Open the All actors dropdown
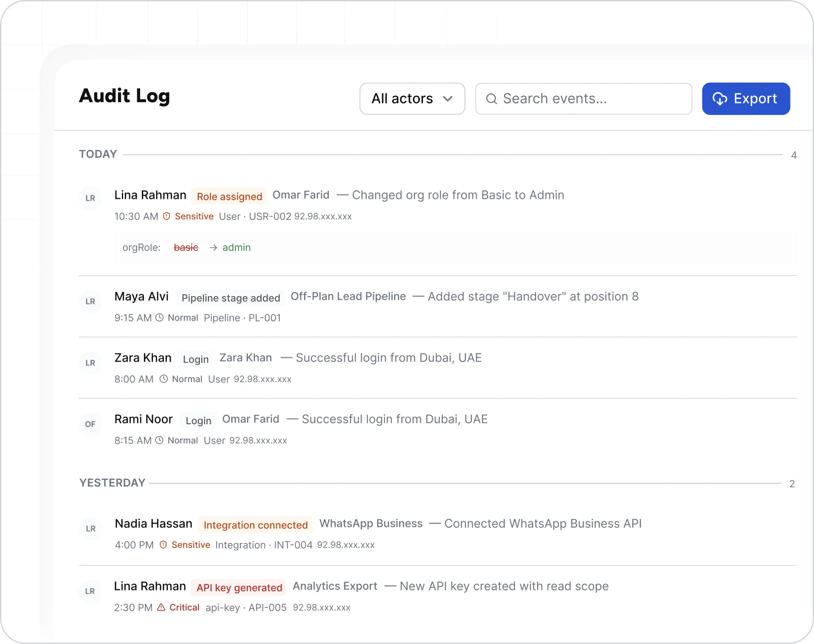The image size is (814, 644). [x=412, y=99]
